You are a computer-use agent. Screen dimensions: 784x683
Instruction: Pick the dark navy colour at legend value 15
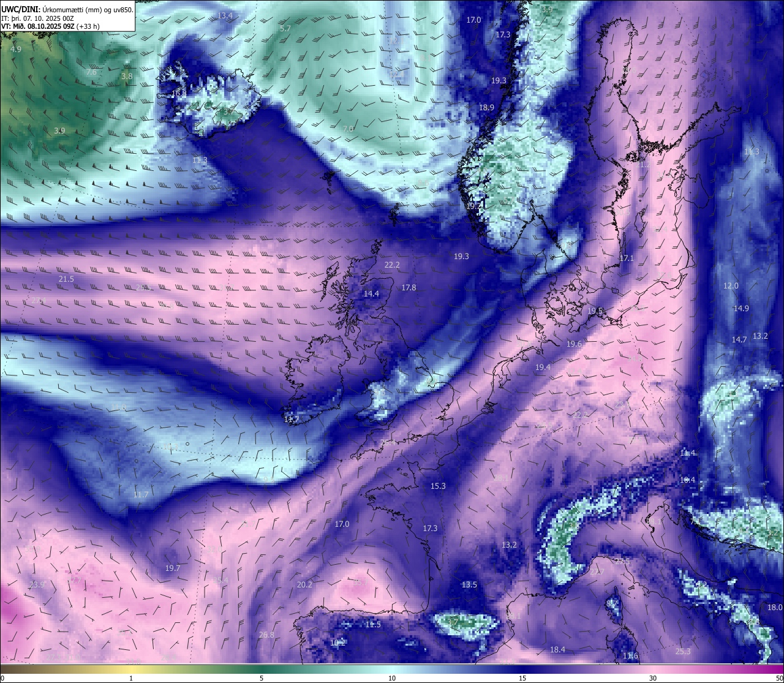click(522, 669)
